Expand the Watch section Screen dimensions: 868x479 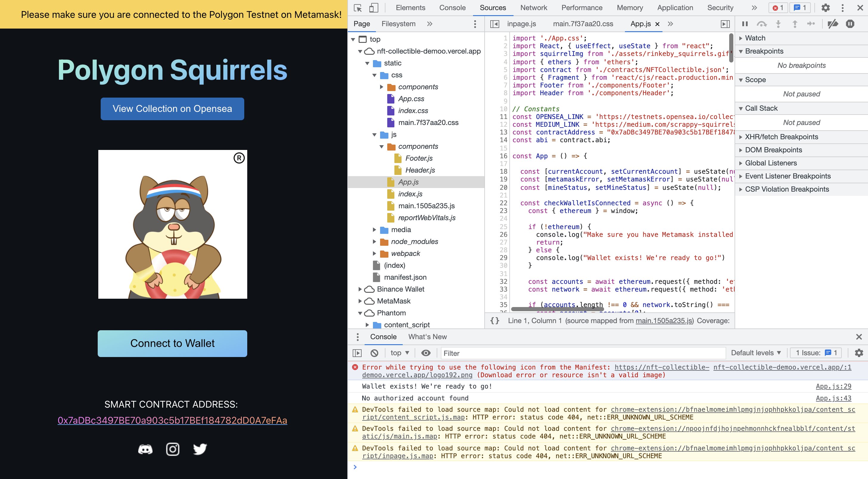tap(755, 38)
